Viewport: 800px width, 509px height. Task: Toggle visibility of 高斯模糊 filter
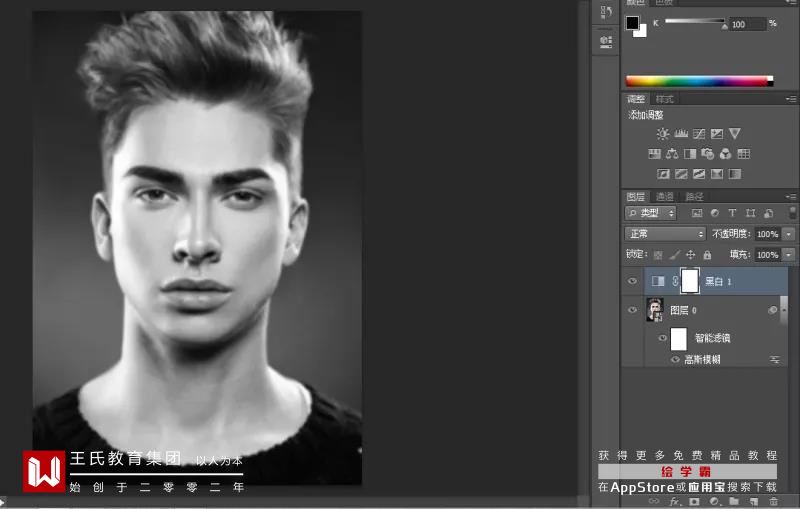tap(675, 360)
